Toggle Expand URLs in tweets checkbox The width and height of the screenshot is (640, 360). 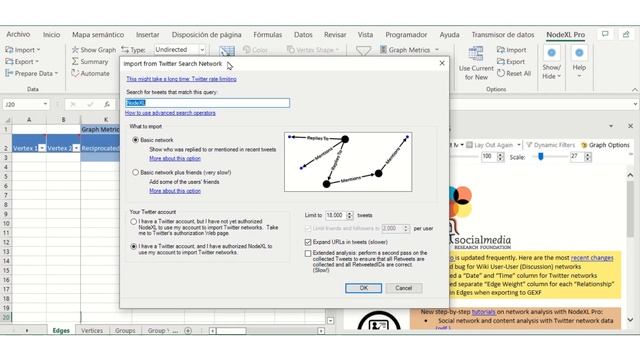(x=308, y=242)
